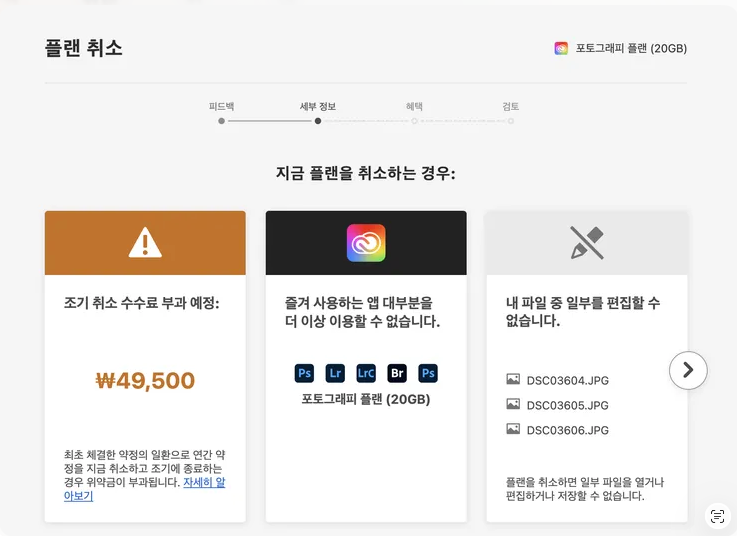Click the image icon beside DSC03604.JPG

pyautogui.click(x=513, y=379)
